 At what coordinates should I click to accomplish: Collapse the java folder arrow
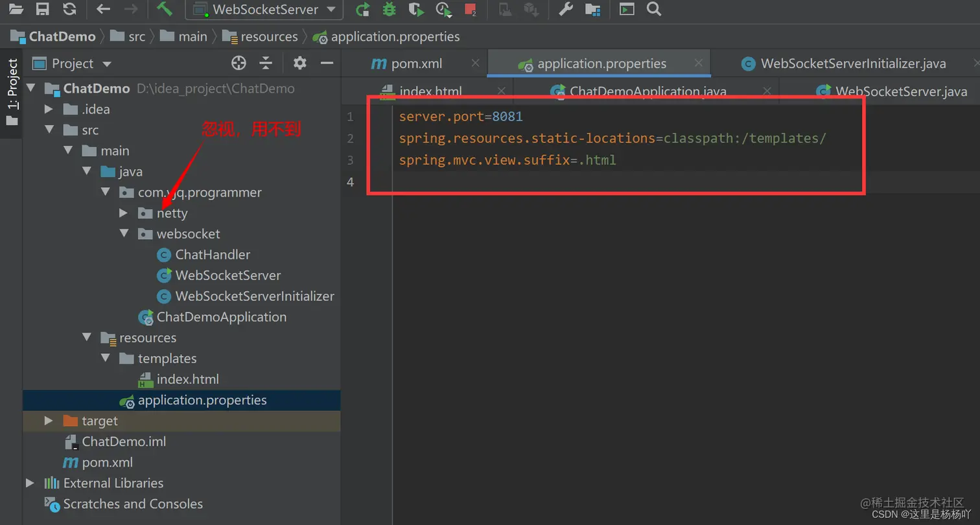(86, 171)
